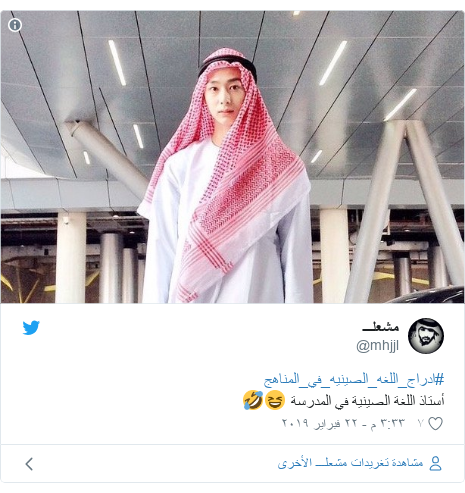This screenshot has width=465, height=493.
Task: Click the like count ٧ next to the heart
Action: [x=421, y=423]
